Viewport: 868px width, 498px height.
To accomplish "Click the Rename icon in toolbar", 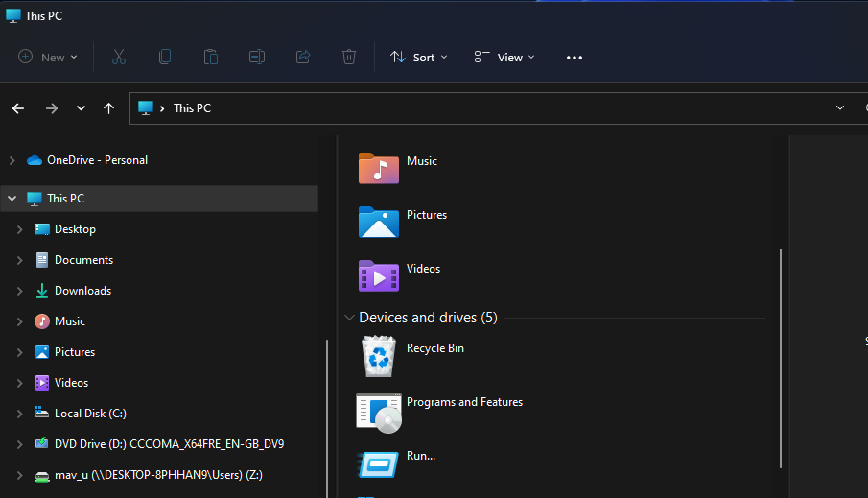I will (x=257, y=58).
